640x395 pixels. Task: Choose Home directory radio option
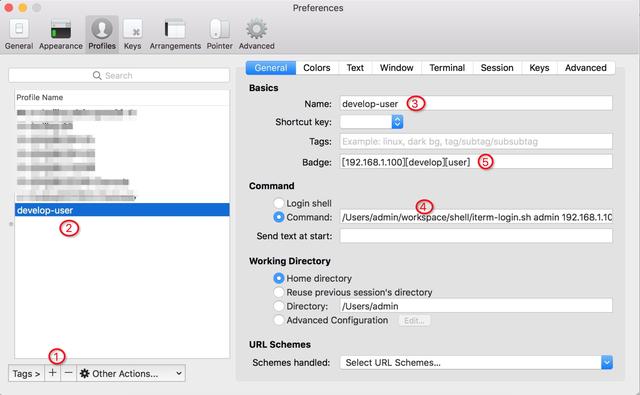pos(279,278)
